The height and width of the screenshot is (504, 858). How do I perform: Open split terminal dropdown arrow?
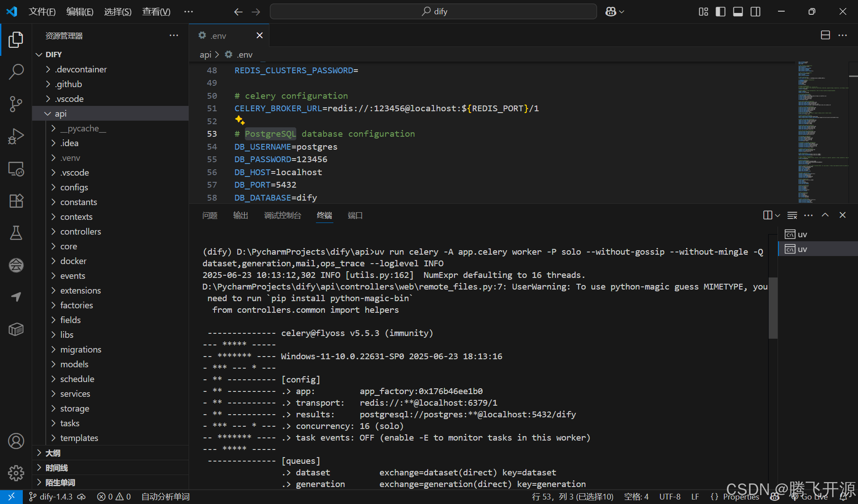(778, 215)
